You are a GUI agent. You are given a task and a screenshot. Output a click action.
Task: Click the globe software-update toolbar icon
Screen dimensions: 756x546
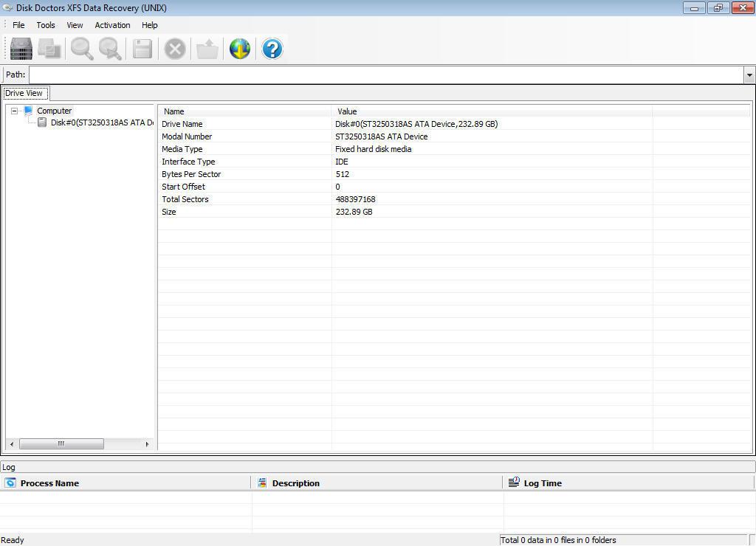(239, 49)
